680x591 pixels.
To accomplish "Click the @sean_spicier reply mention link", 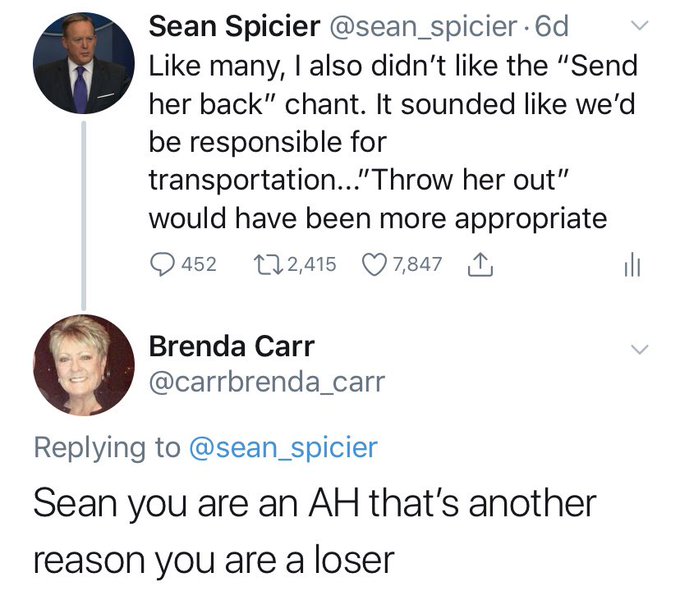I will click(284, 447).
